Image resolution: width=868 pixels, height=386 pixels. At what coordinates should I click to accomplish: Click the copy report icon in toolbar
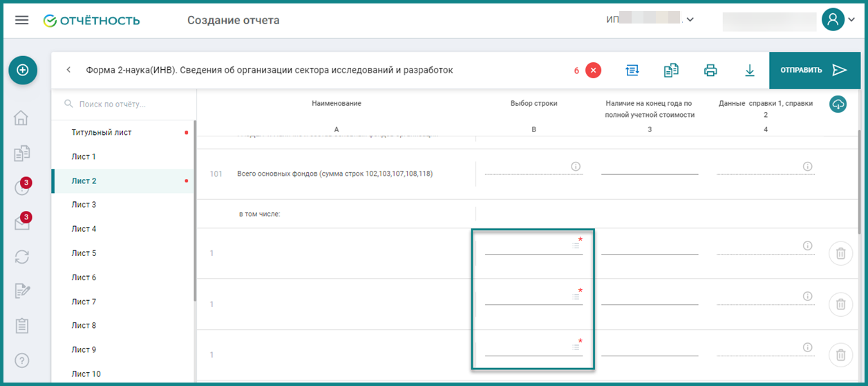click(671, 70)
